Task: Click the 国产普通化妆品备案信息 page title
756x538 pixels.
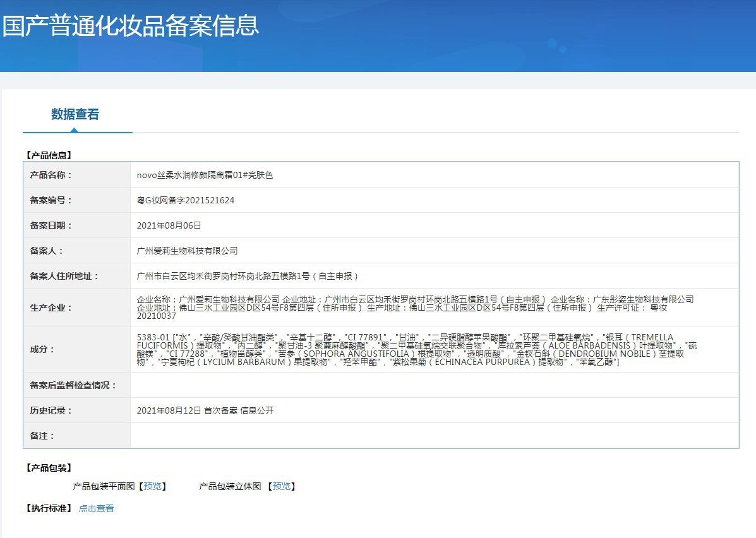Action: coord(131,26)
